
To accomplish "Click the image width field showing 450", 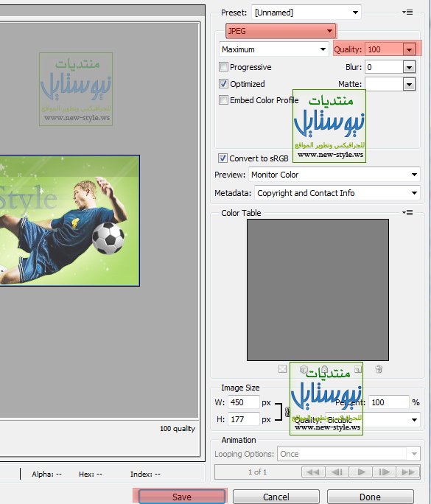I will coord(244,402).
